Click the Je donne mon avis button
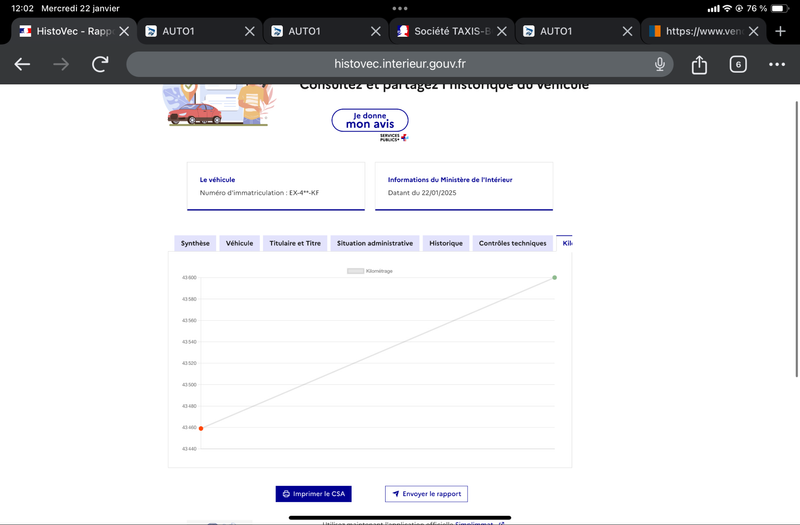This screenshot has height=525, width=800. click(x=370, y=120)
